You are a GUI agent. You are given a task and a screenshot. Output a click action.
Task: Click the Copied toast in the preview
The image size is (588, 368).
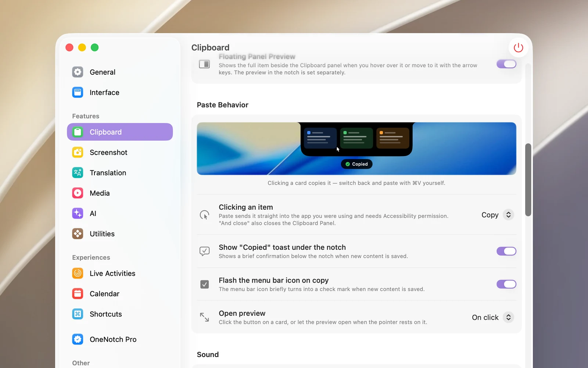coord(356,164)
